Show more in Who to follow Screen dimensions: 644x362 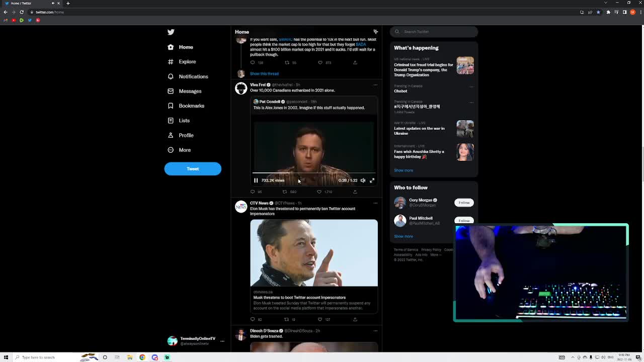404,236
